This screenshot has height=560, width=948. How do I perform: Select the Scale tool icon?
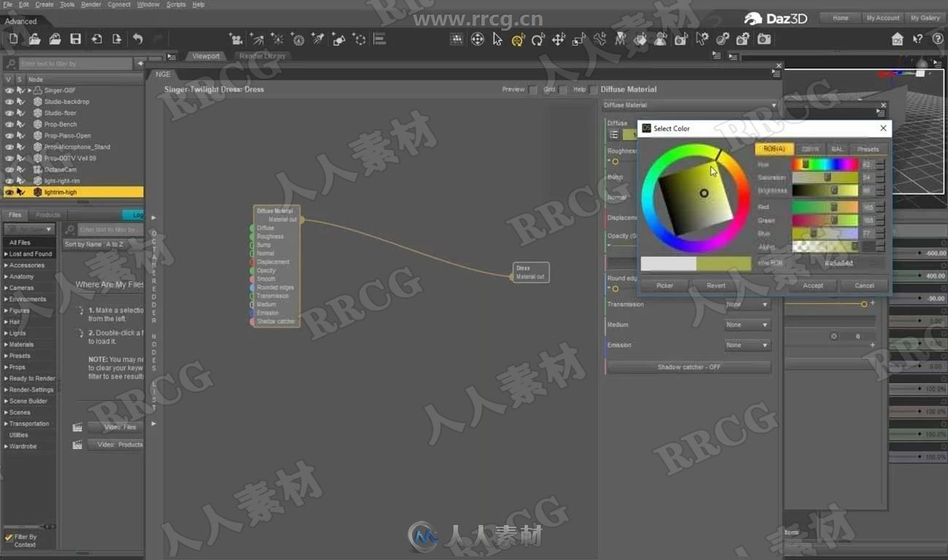click(x=579, y=39)
